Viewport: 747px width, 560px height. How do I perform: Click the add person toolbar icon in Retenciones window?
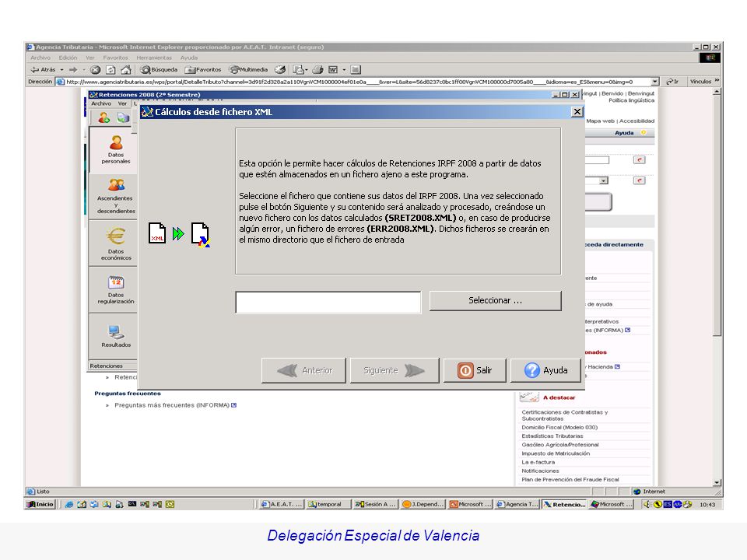pyautogui.click(x=103, y=117)
